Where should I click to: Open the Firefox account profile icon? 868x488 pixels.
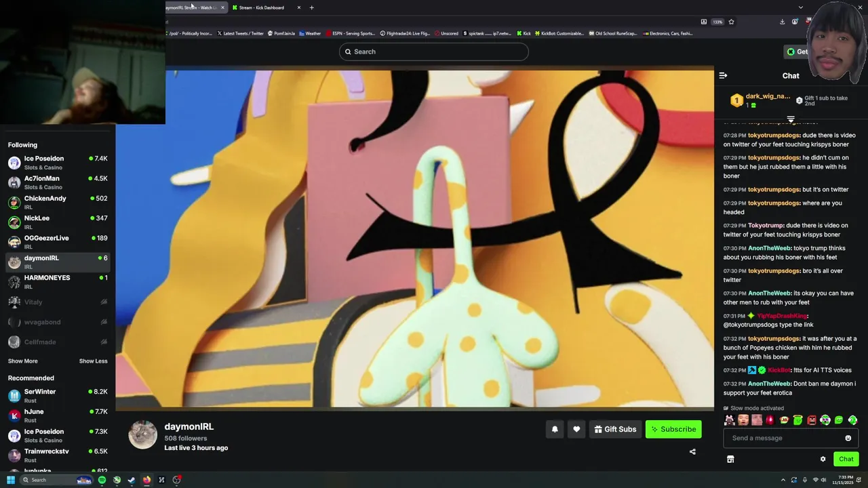[795, 22]
